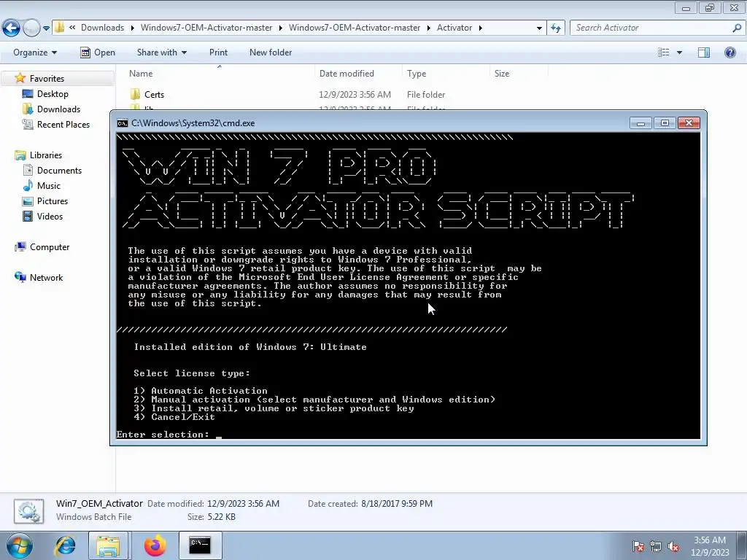747x560 pixels.
Task: Select Print in the Explorer toolbar
Action: (218, 52)
